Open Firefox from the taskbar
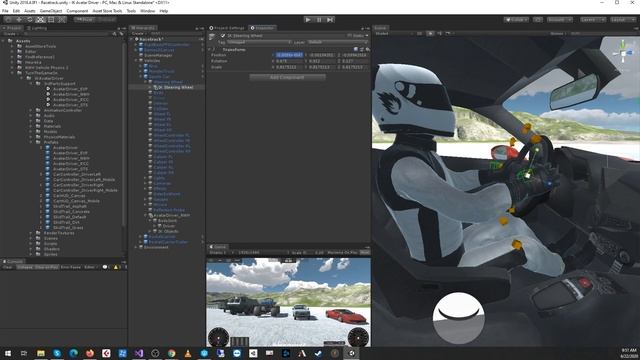The image size is (640, 360). click(x=90, y=353)
